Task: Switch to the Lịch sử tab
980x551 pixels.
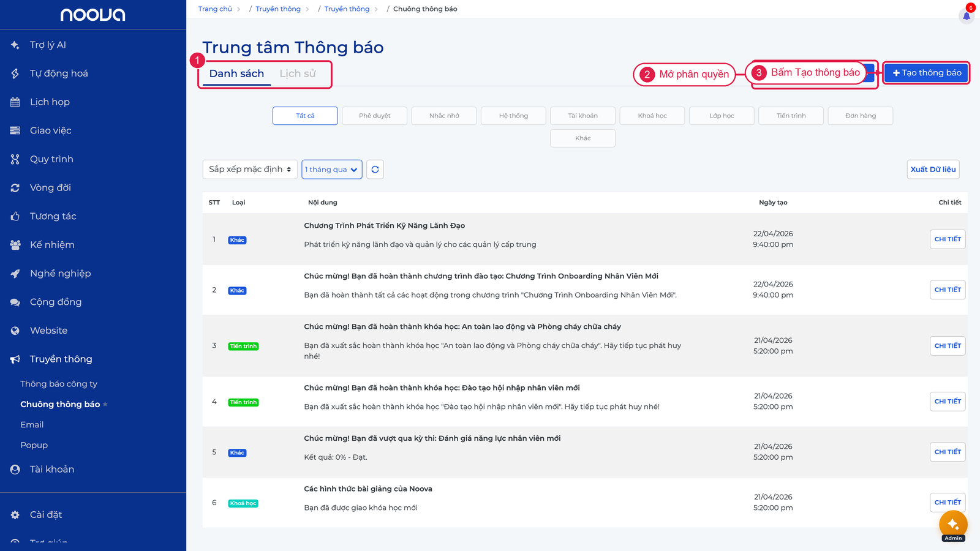Action: coord(298,73)
